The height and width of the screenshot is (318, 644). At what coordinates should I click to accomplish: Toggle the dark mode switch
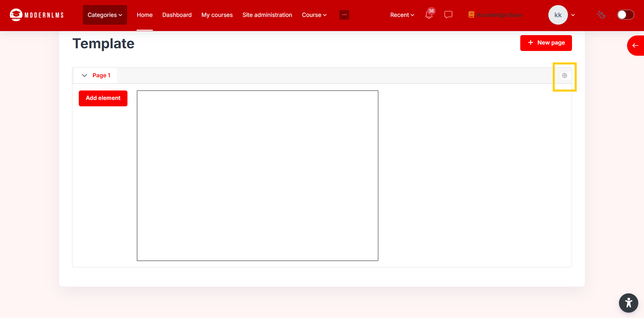(625, 15)
